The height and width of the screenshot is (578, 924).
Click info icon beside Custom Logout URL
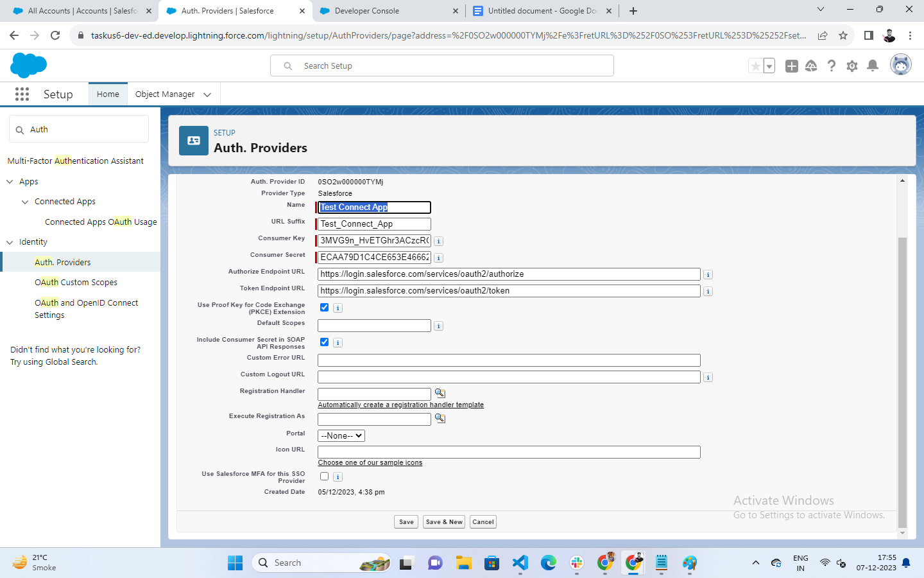(708, 378)
